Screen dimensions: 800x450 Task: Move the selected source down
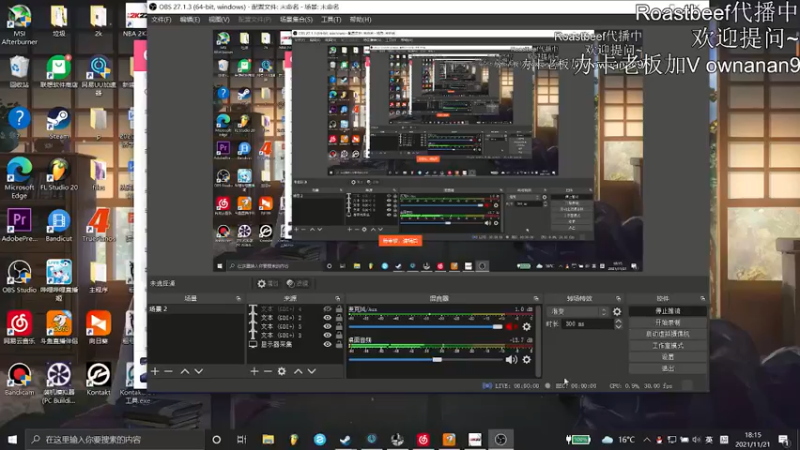click(311, 371)
